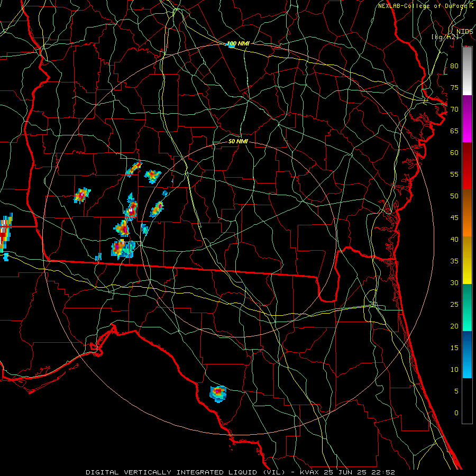Select the 70 value on the VIL scale

coord(454,109)
